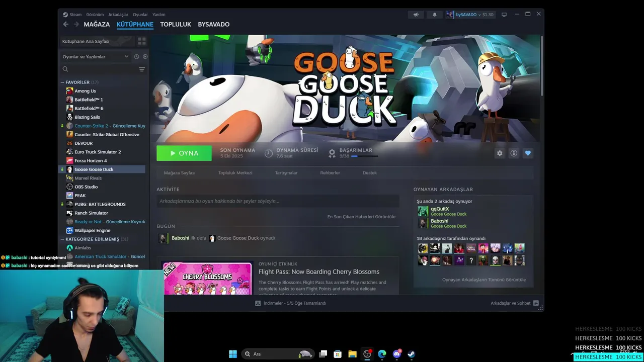Open the notifications bell
Image resolution: width=644 pixels, height=362 pixels.
435,15
